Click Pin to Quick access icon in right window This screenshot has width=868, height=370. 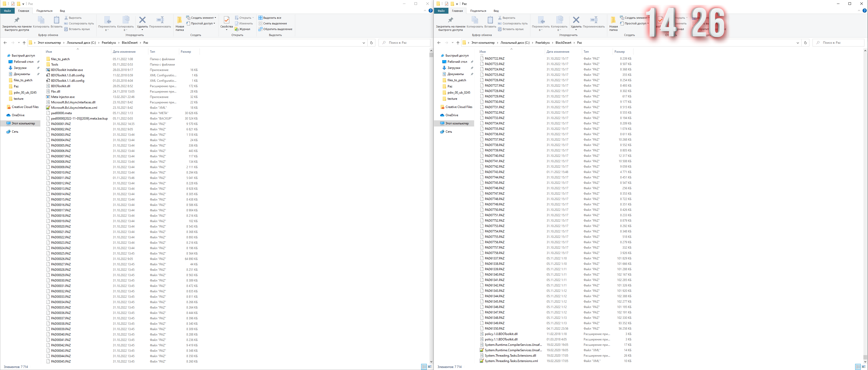click(450, 20)
